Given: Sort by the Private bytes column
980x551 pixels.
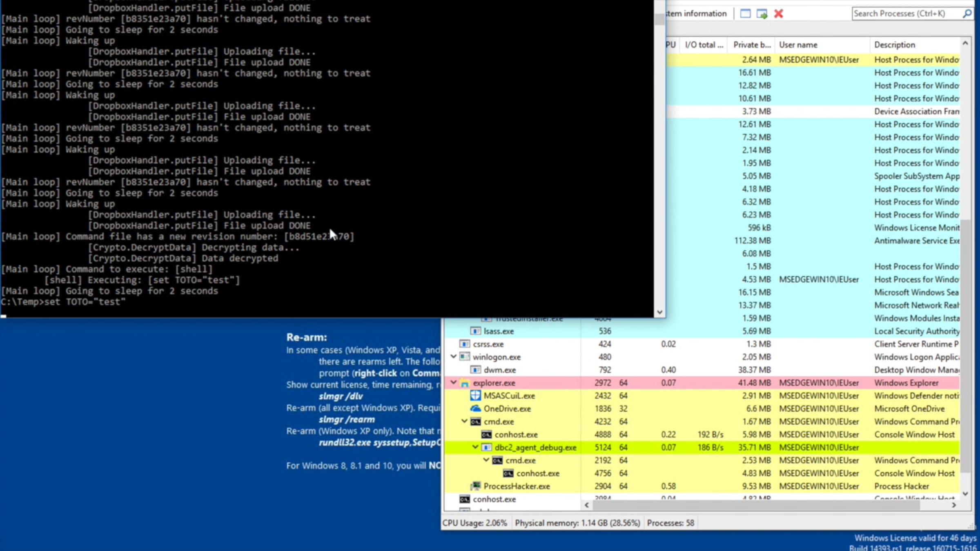Looking at the screenshot, I should coord(752,45).
